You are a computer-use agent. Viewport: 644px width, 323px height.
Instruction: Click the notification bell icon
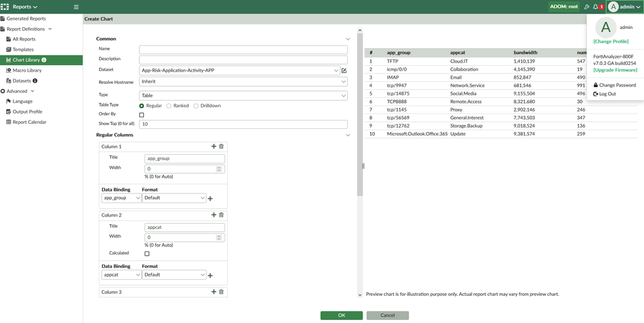[596, 6]
